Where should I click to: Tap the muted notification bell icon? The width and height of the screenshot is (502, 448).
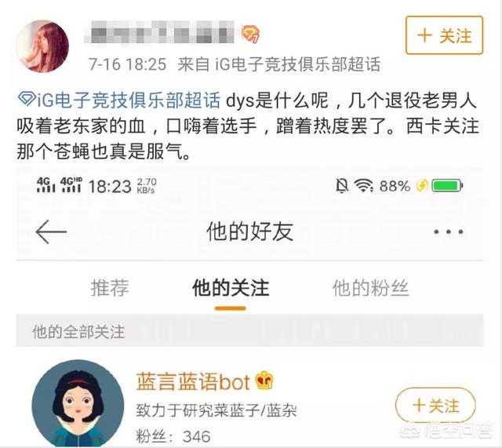[342, 185]
